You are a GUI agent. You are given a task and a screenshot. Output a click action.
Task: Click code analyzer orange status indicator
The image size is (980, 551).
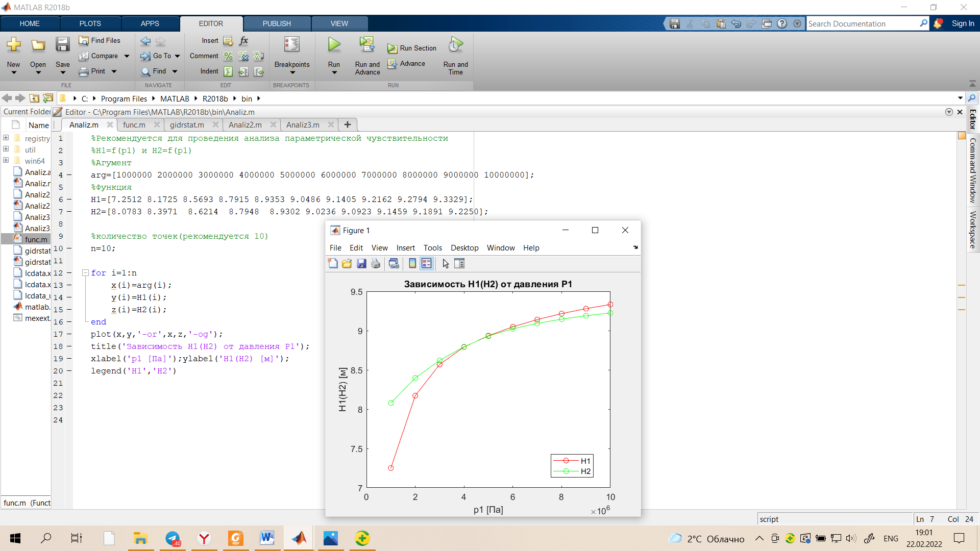pyautogui.click(x=962, y=136)
